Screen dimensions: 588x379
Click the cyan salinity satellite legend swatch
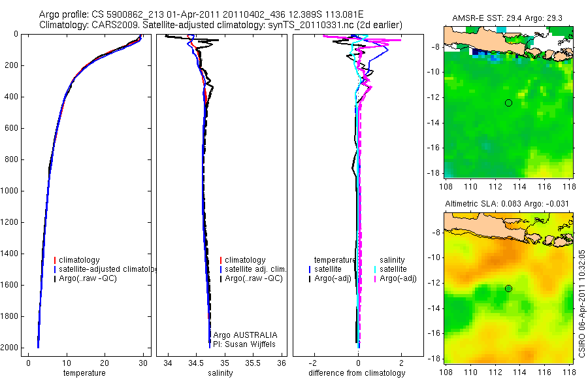click(x=375, y=269)
